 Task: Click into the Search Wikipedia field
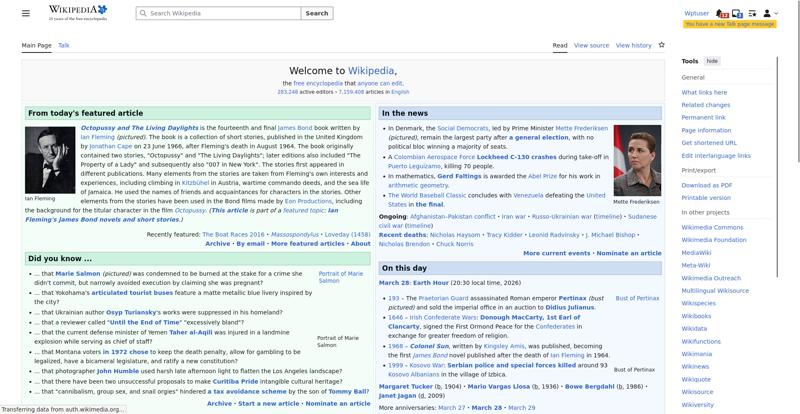pyautogui.click(x=220, y=13)
